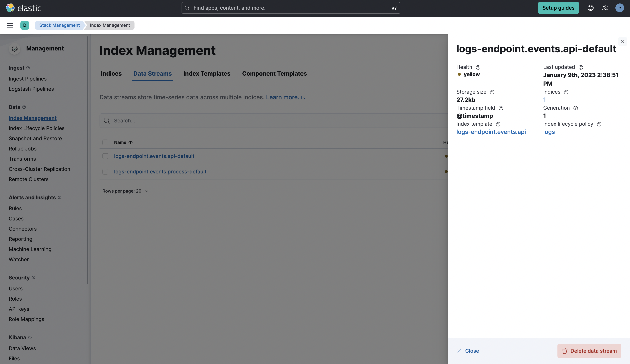Screen dimensions: 630x364
Task: Sort by Name column arrow
Action: click(130, 142)
